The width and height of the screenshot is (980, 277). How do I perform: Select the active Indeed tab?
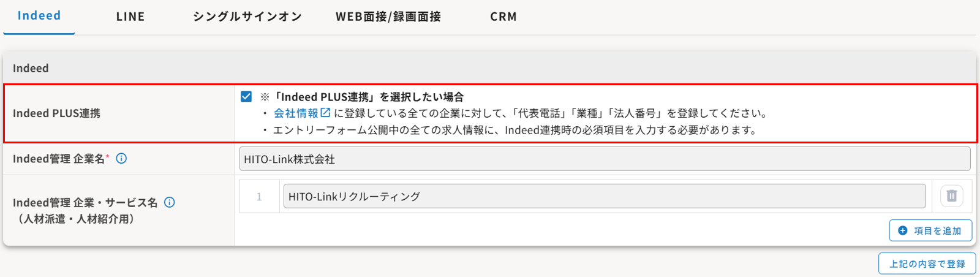(x=39, y=17)
